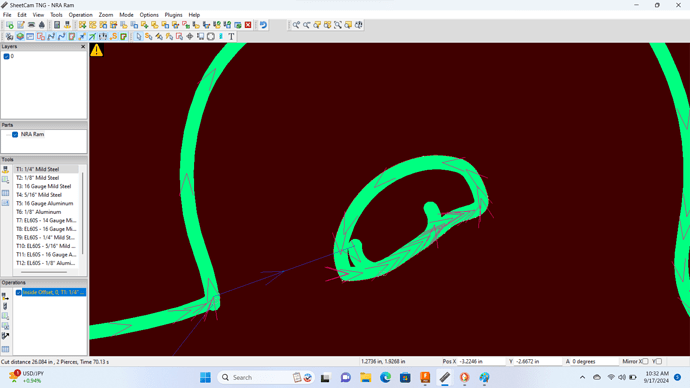
Task: Click the New job icon in toolbar
Action: 10,25
